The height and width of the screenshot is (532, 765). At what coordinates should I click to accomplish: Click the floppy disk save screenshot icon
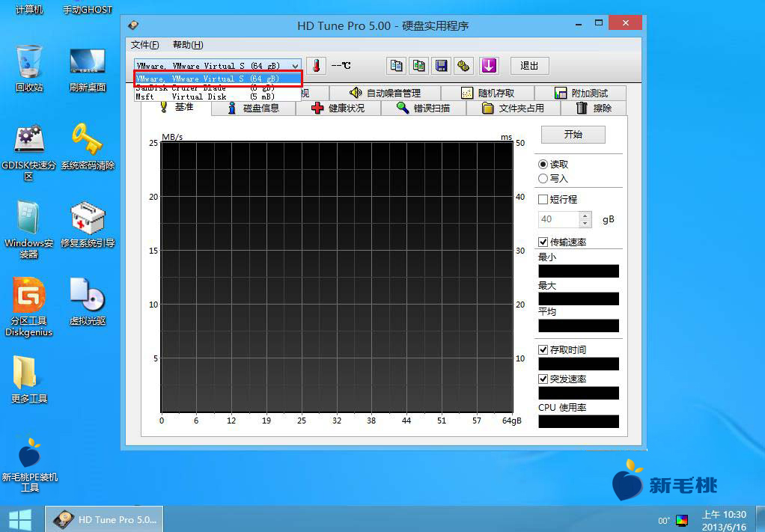coord(442,66)
